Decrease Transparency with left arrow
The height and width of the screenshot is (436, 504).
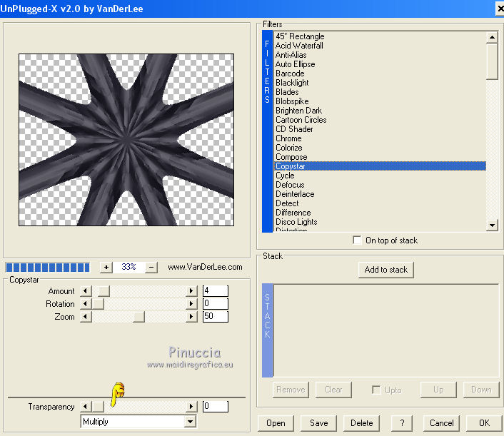[x=86, y=407]
